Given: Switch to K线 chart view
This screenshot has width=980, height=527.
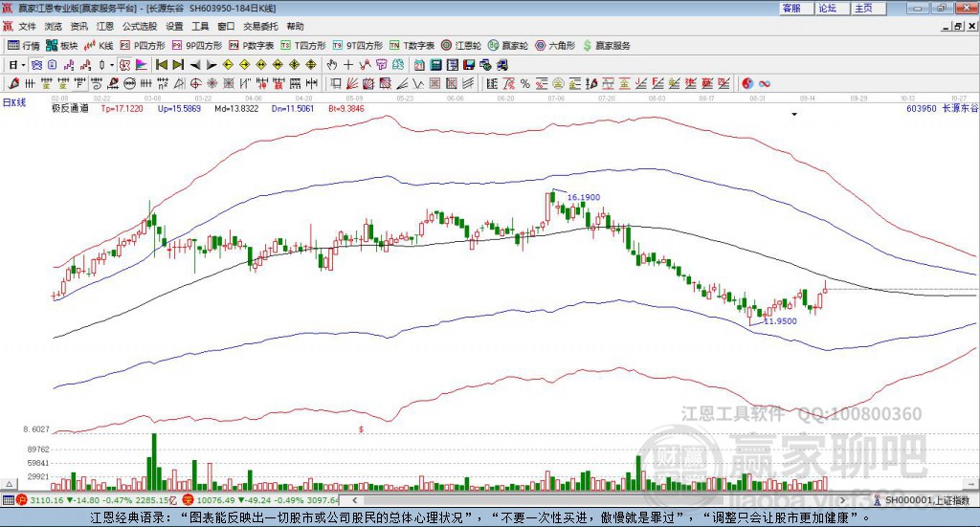Looking at the screenshot, I should coord(99,46).
